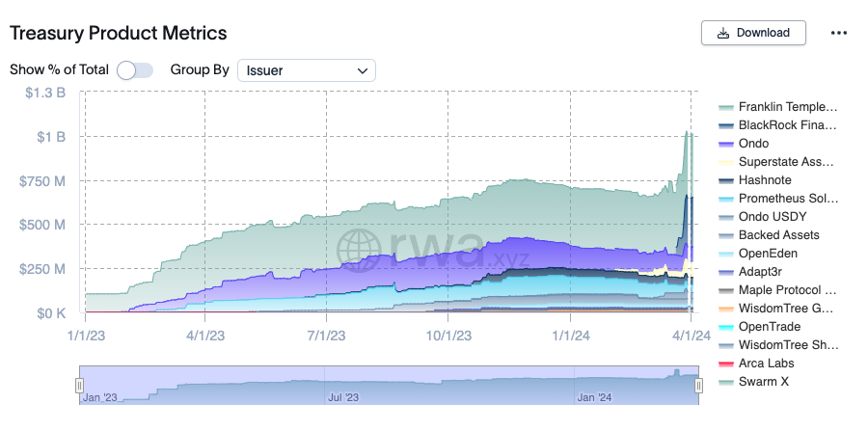Toggle the Ondo legend entry
This screenshot has height=431, width=868.
click(x=744, y=144)
